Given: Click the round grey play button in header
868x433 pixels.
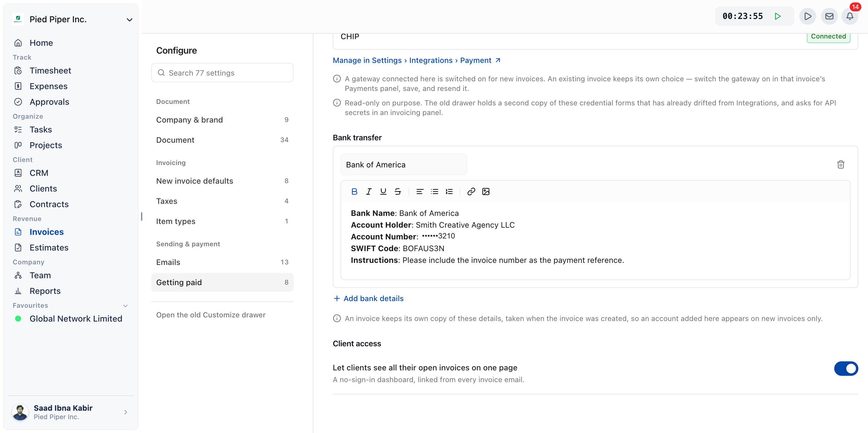Looking at the screenshot, I should tap(808, 16).
